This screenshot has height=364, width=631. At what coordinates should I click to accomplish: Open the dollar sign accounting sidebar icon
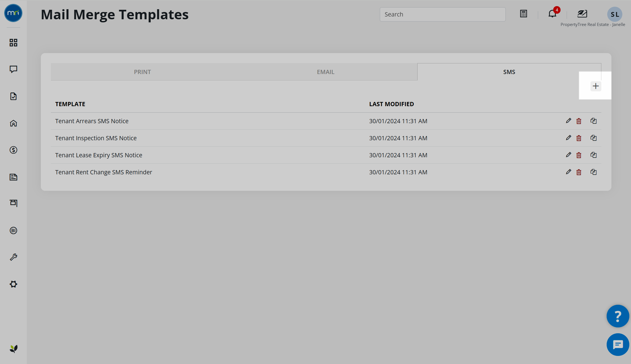(13, 150)
